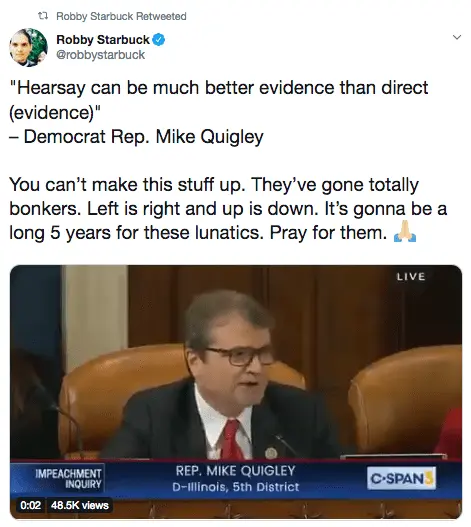Screen dimensions: 471x527
Task: Play the Mike Quigley video
Action: [x=236, y=392]
